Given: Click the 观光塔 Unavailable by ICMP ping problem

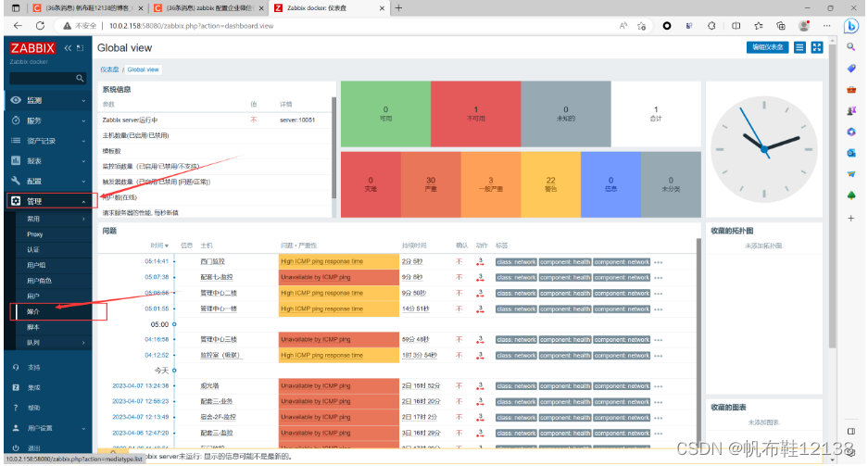Looking at the screenshot, I should [316, 385].
